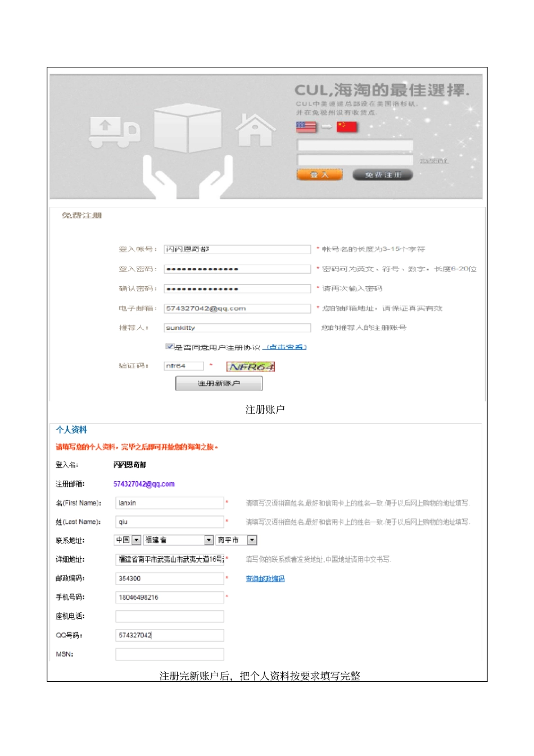Click the 574327042@qq.com registered email text

coord(144,484)
